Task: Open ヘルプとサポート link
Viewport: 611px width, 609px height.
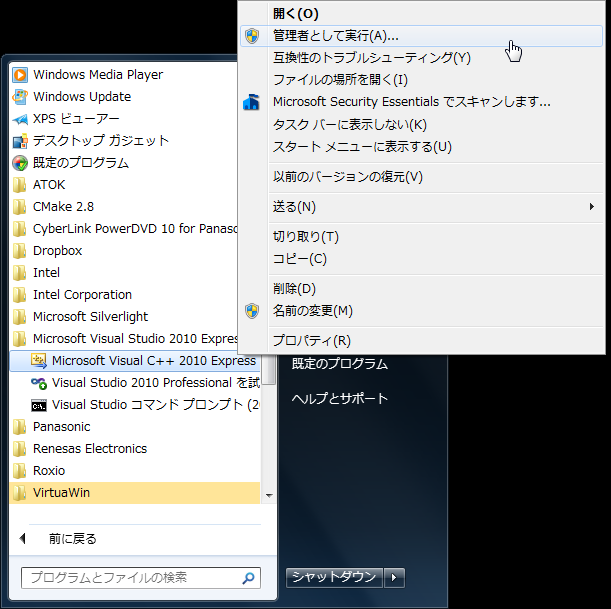Action: [339, 399]
